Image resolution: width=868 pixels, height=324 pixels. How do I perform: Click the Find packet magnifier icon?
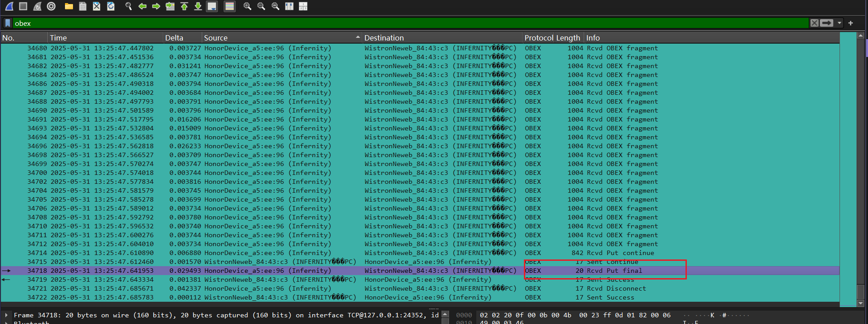pyautogui.click(x=128, y=6)
